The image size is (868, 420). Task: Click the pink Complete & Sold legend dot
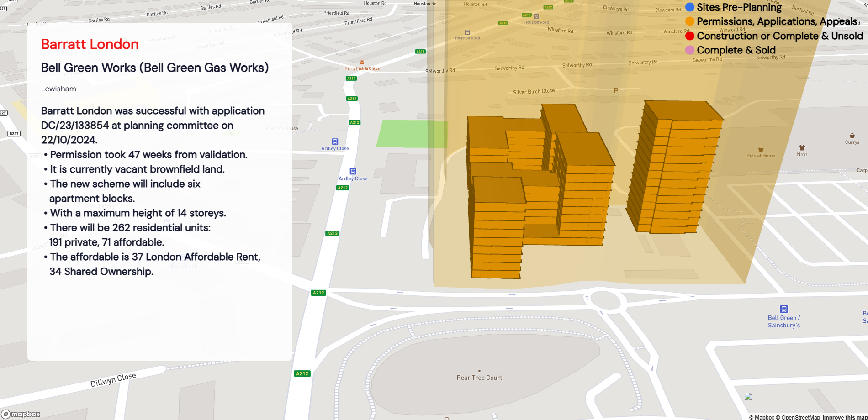point(690,50)
